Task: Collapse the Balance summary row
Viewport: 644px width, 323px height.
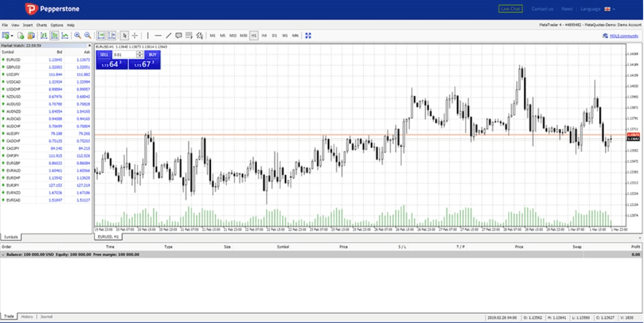Action: pyautogui.click(x=4, y=255)
